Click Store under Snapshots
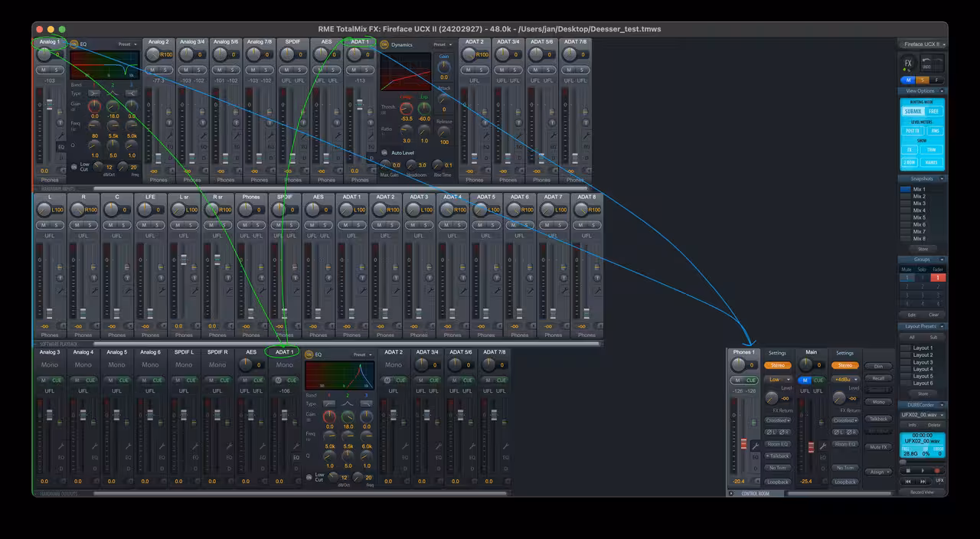Image resolution: width=980 pixels, height=539 pixels. click(923, 248)
